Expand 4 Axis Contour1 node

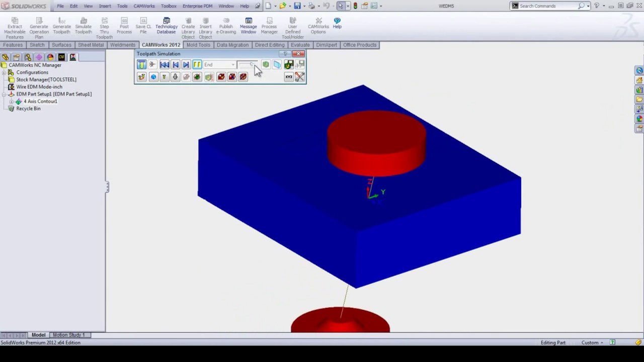pyautogui.click(x=12, y=102)
